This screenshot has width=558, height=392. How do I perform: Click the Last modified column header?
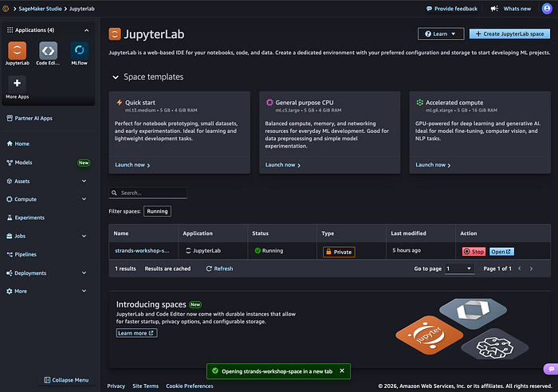click(408, 233)
